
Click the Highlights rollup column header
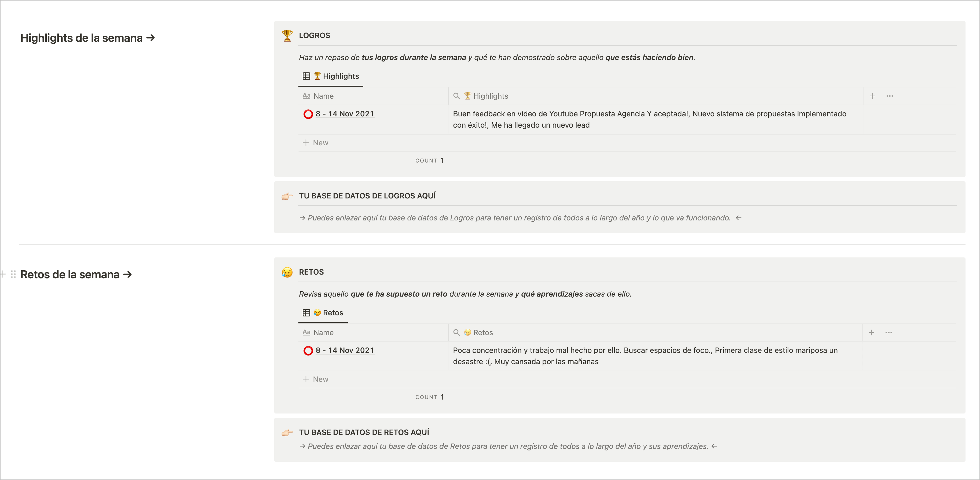tap(490, 96)
